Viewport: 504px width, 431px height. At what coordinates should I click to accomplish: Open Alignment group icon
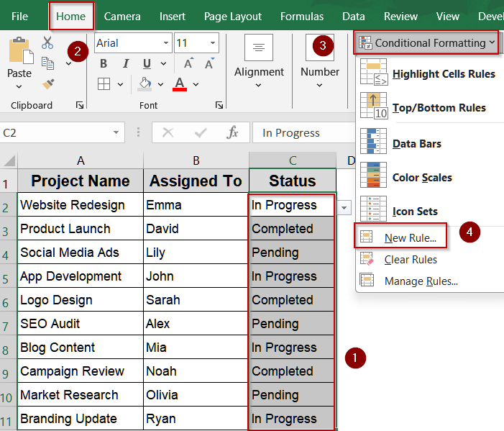(x=259, y=47)
